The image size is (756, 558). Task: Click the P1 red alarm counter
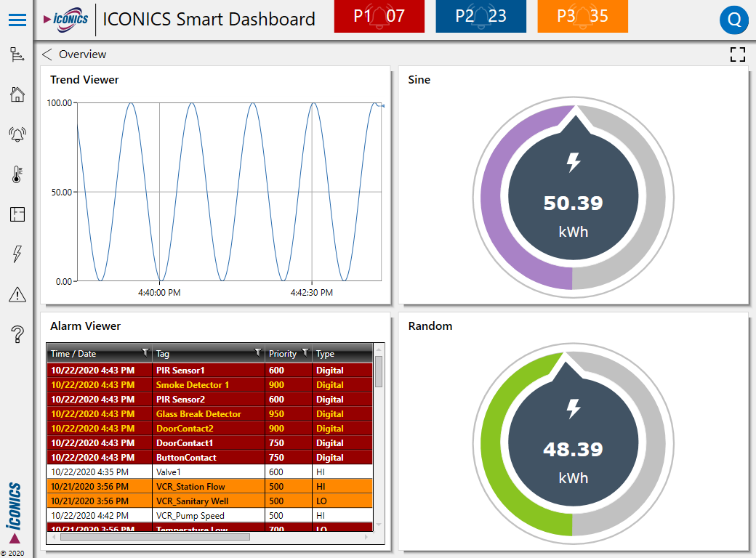[x=379, y=17]
